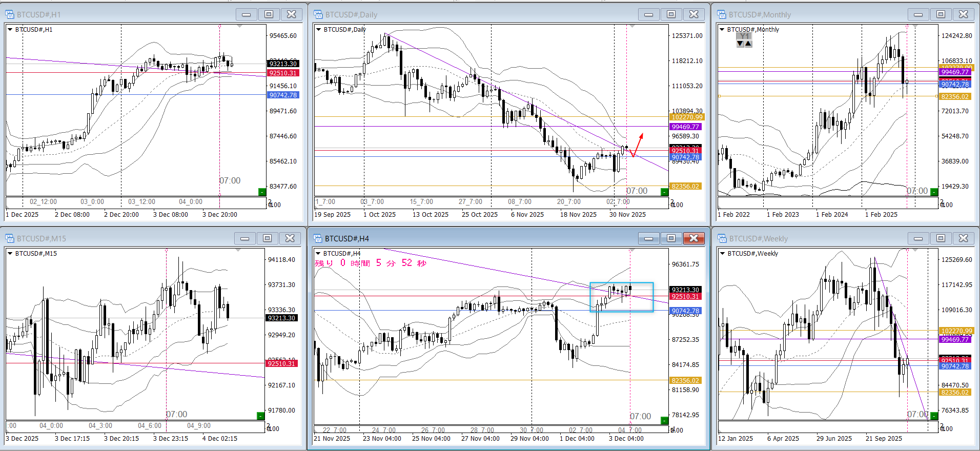Click the up arrow under Y1 label
Screen dimensions: 980x451
[748, 44]
